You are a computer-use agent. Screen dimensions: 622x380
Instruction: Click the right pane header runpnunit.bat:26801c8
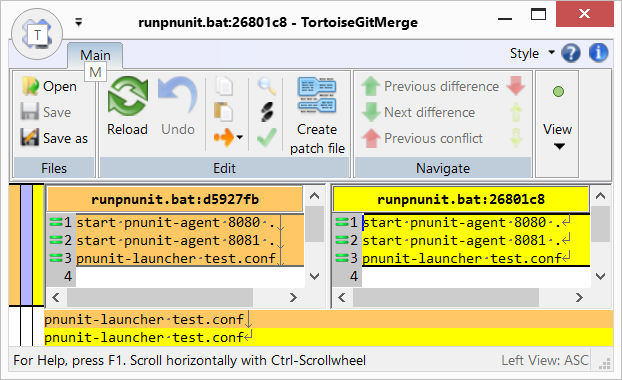coord(461,199)
